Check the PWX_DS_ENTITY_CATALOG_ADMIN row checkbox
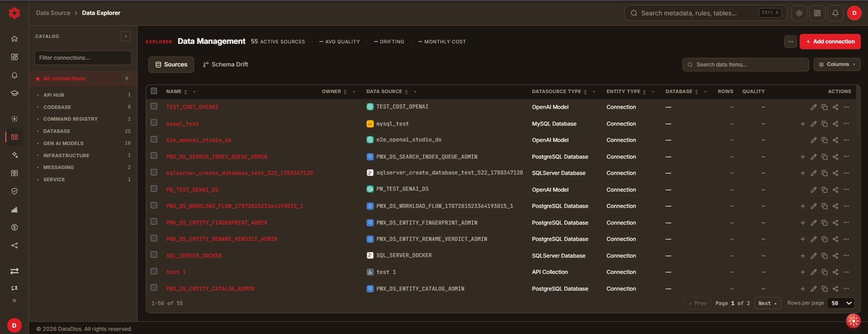 [154, 288]
